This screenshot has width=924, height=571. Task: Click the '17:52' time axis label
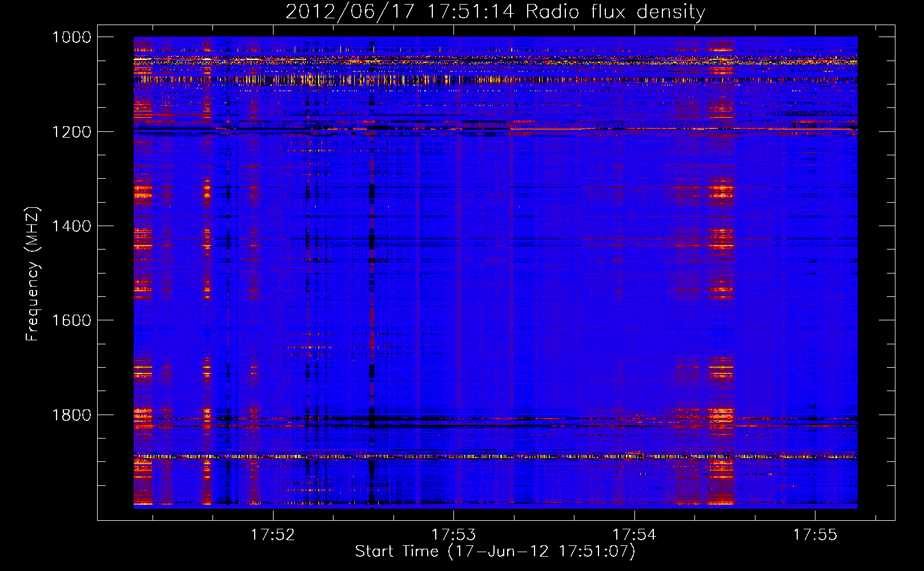(273, 534)
